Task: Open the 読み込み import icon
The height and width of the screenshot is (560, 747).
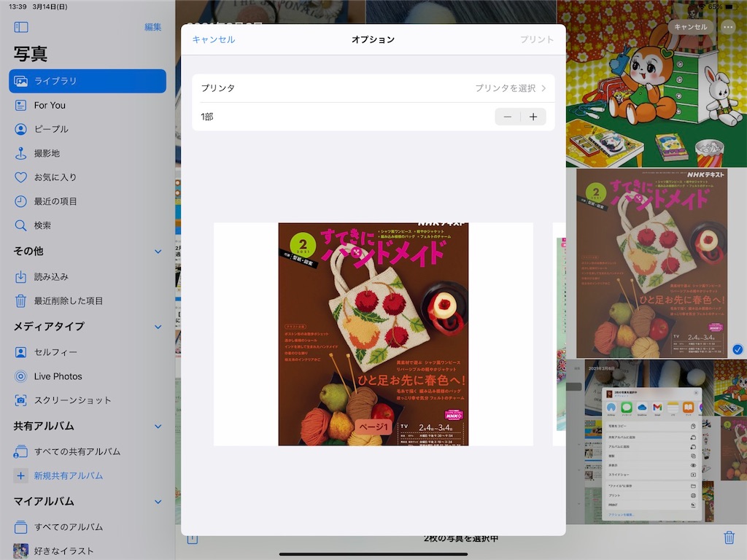Action: (20, 276)
